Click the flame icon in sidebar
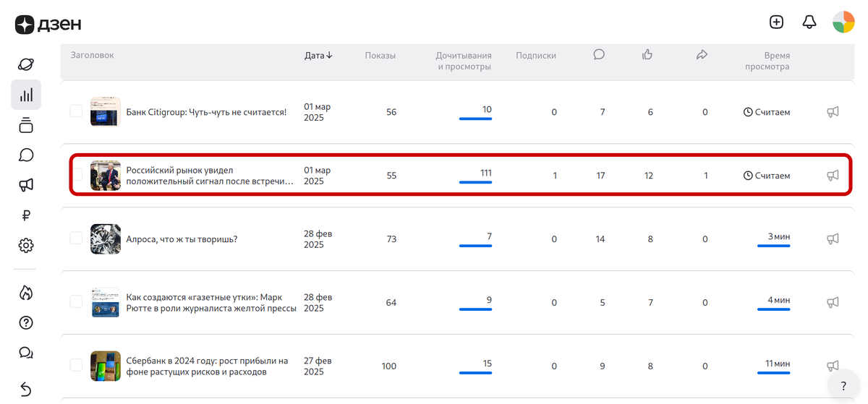 tap(26, 293)
